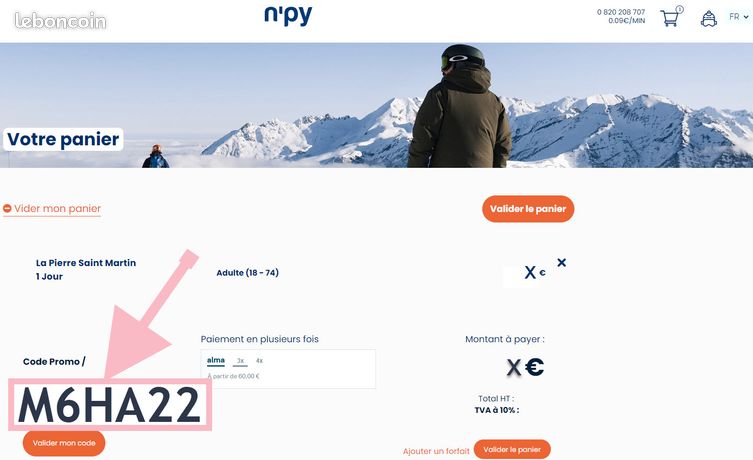Click the top Valider le panier button
The height and width of the screenshot is (460, 753).
click(x=528, y=209)
